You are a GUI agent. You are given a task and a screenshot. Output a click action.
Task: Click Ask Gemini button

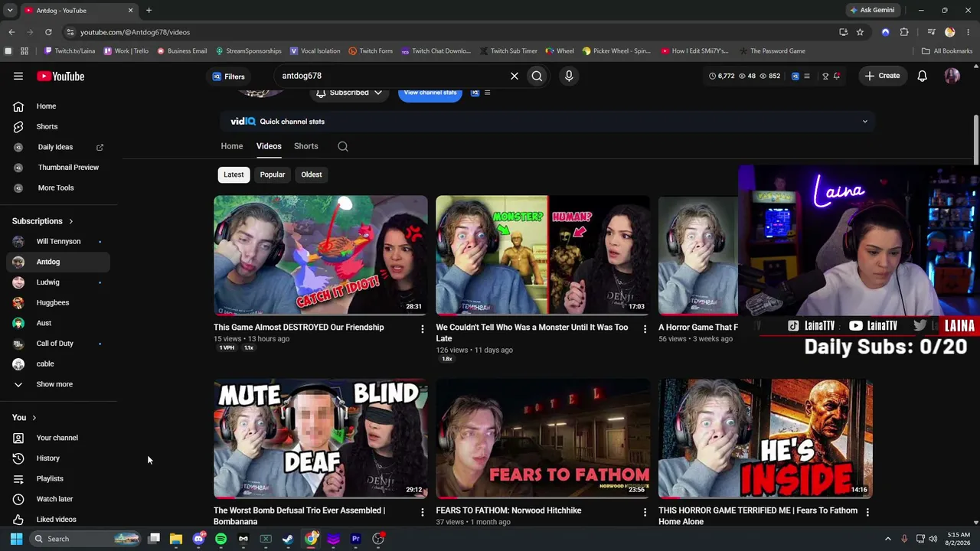coord(872,10)
